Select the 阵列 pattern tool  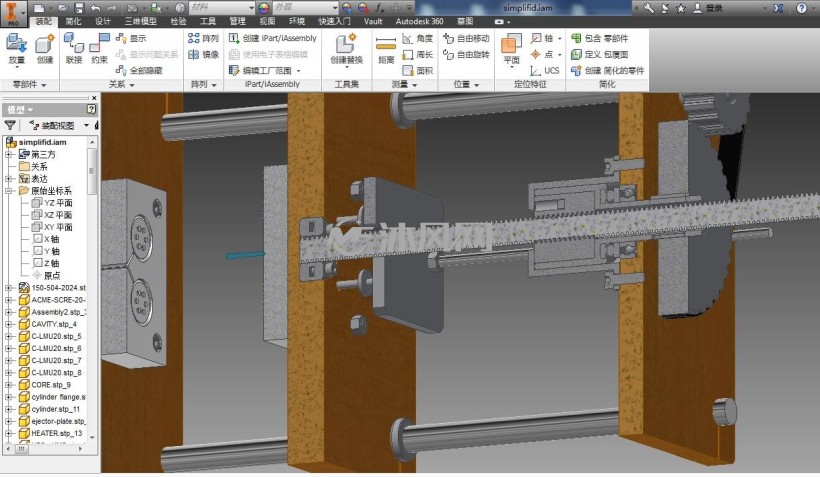coord(203,38)
